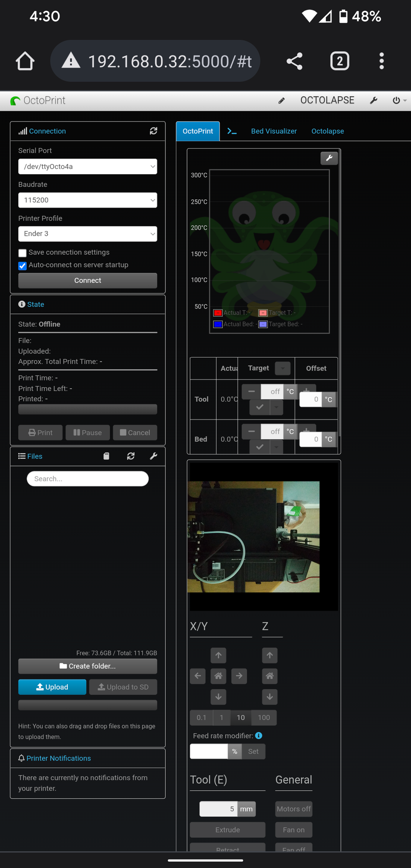The width and height of the screenshot is (411, 868).
Task: Switch to the Terminal tab
Action: (x=232, y=131)
